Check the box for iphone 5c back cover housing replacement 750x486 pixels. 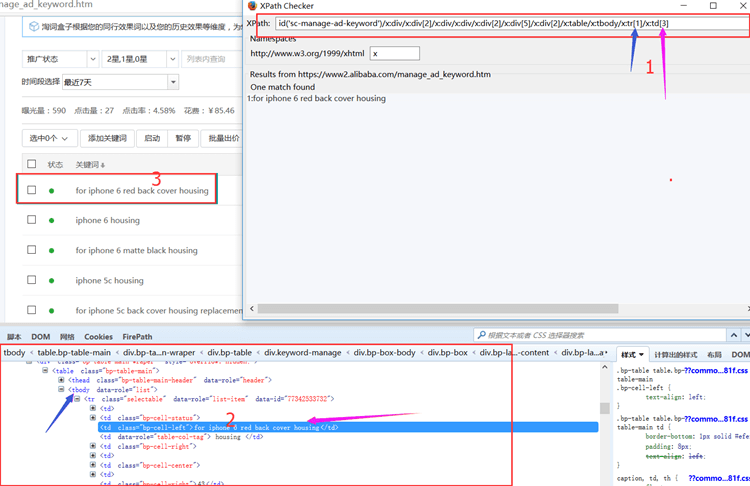(x=32, y=310)
